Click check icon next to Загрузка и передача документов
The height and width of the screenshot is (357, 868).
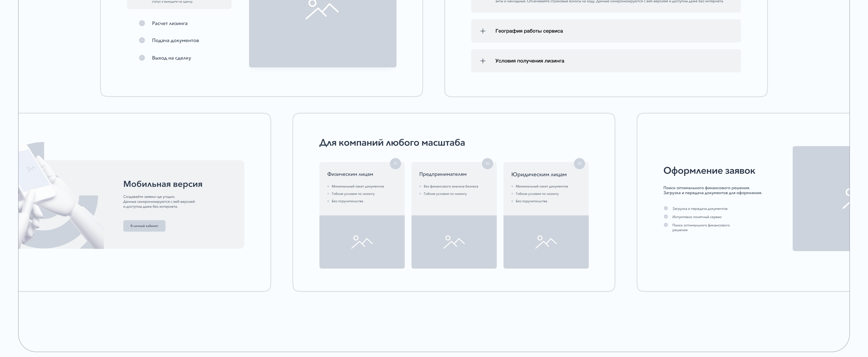[666, 208]
